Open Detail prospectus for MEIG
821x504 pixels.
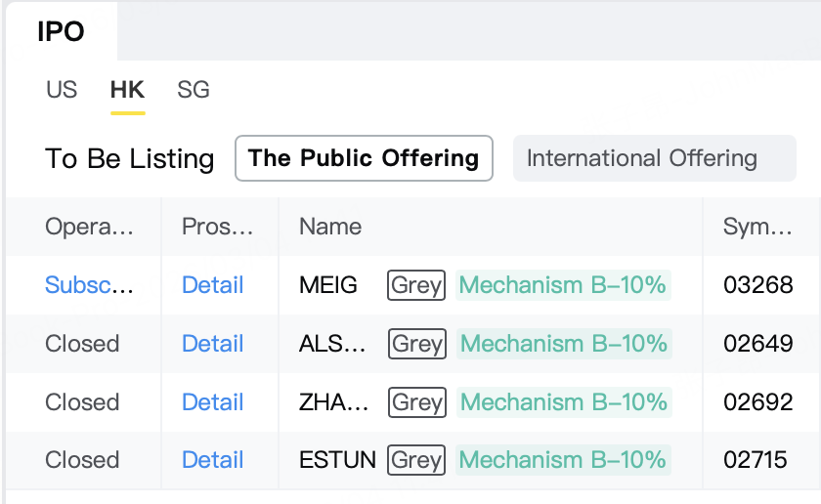212,285
